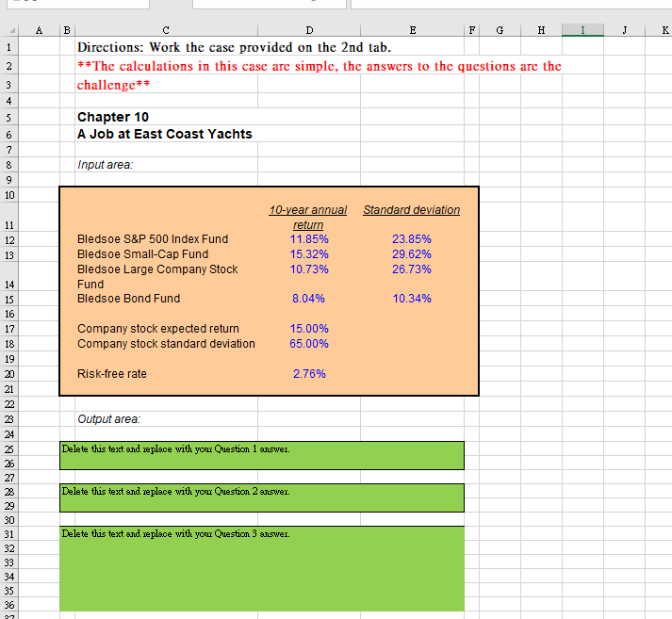Select the 65.00% standard deviation value

click(309, 344)
